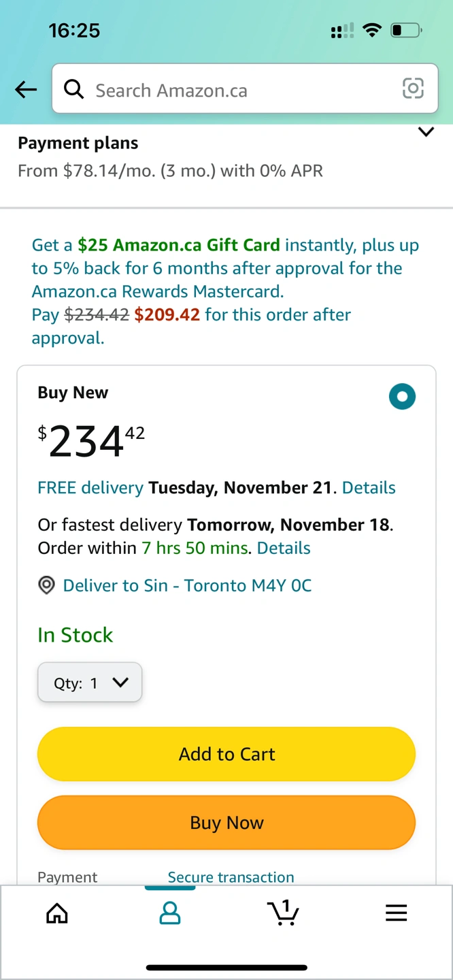Go to the Home tab icon
453x980 pixels.
(57, 913)
